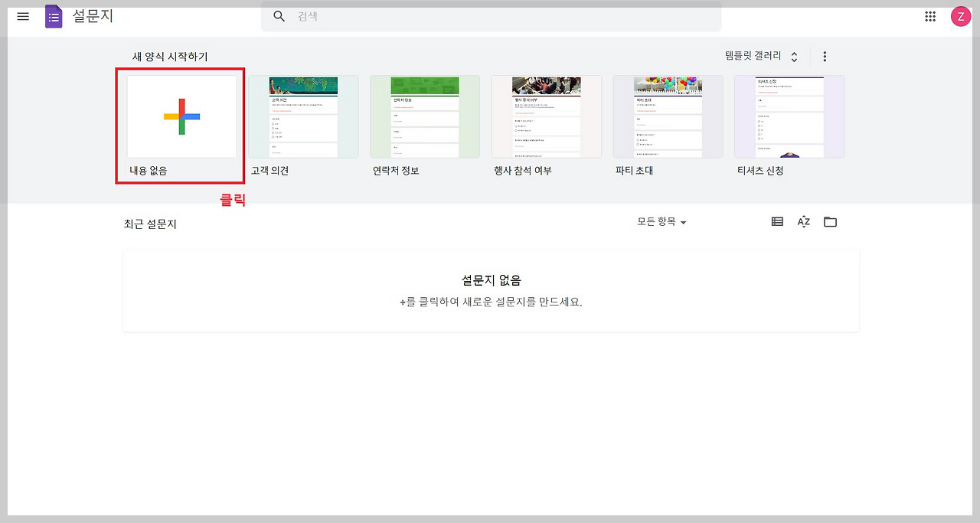Click the 티셔츠 신청 label
The height and width of the screenshot is (523, 980).
(x=760, y=171)
